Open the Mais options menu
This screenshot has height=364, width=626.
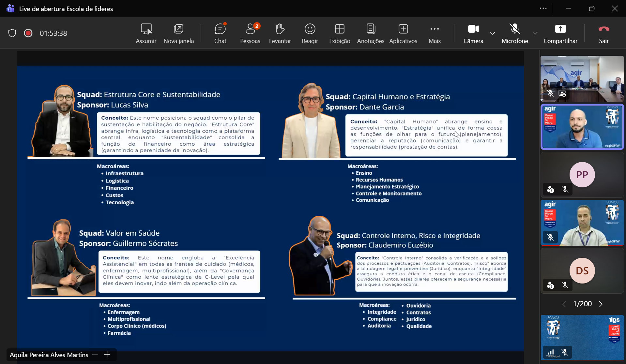(x=435, y=33)
